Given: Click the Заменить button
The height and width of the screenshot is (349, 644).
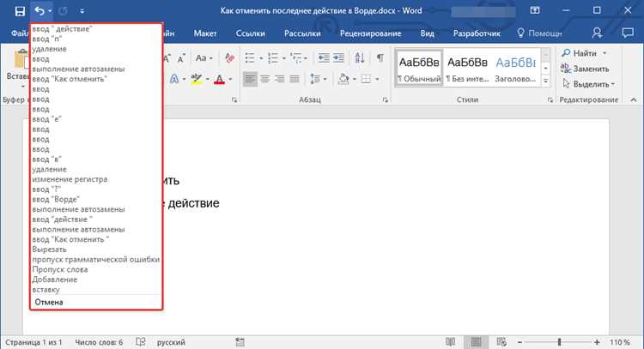Looking at the screenshot, I should point(585,69).
